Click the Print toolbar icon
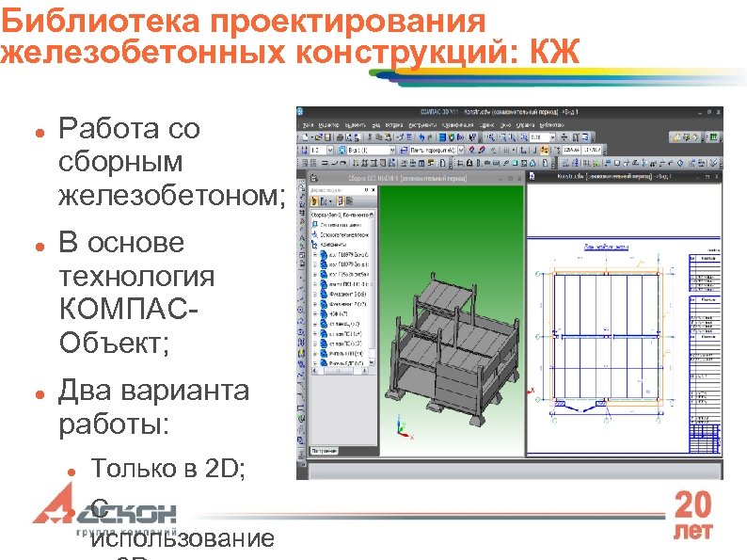Image resolution: width=747 pixels, height=560 pixels. click(x=341, y=137)
